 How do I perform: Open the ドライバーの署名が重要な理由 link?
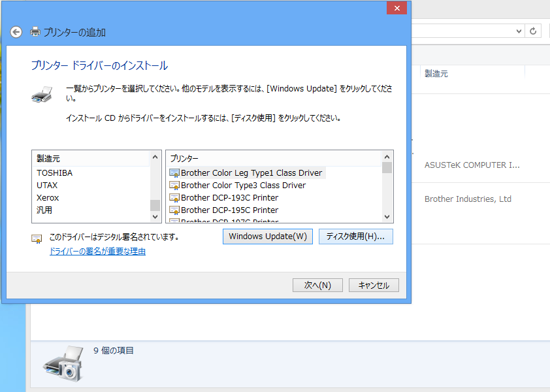point(97,252)
